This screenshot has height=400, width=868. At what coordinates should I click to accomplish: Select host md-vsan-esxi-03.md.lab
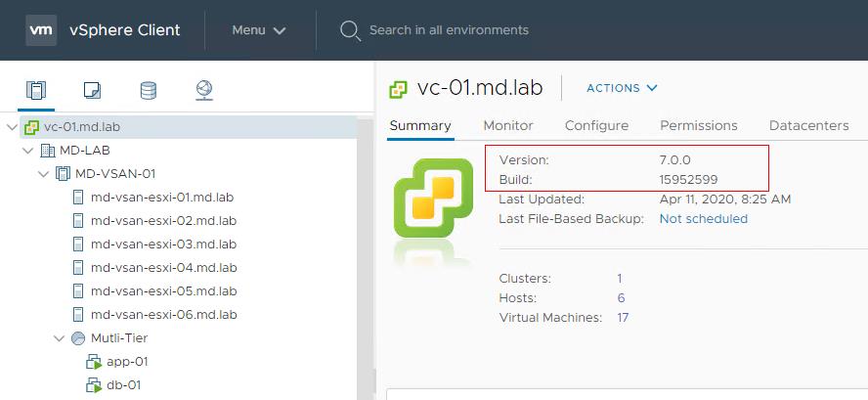pyautogui.click(x=164, y=244)
